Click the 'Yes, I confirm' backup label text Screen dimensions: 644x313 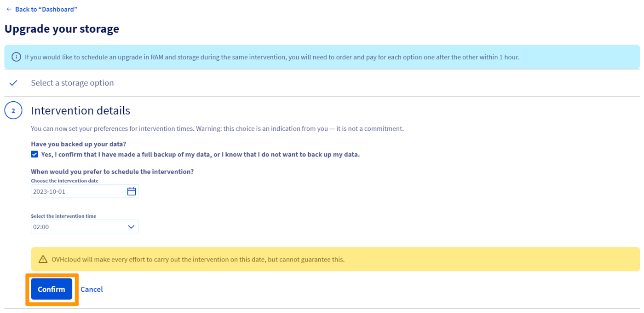click(200, 154)
